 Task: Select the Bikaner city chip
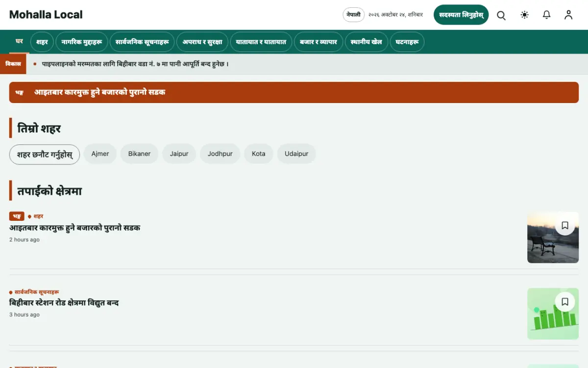139,154
